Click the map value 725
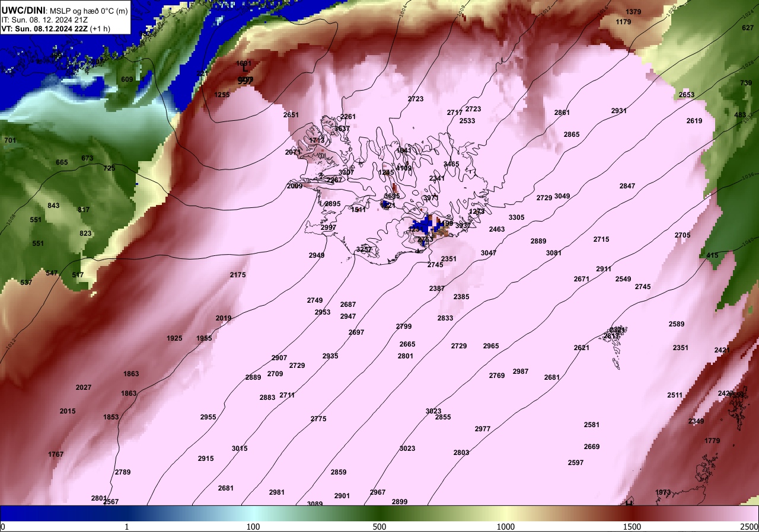This screenshot has width=759, height=532. click(109, 168)
